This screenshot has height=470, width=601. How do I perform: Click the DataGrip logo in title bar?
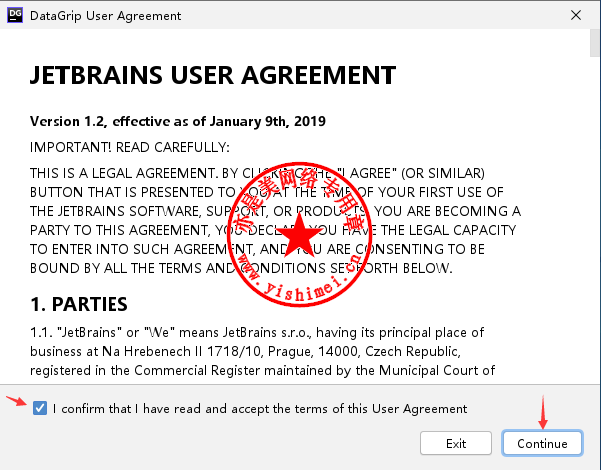coord(15,15)
